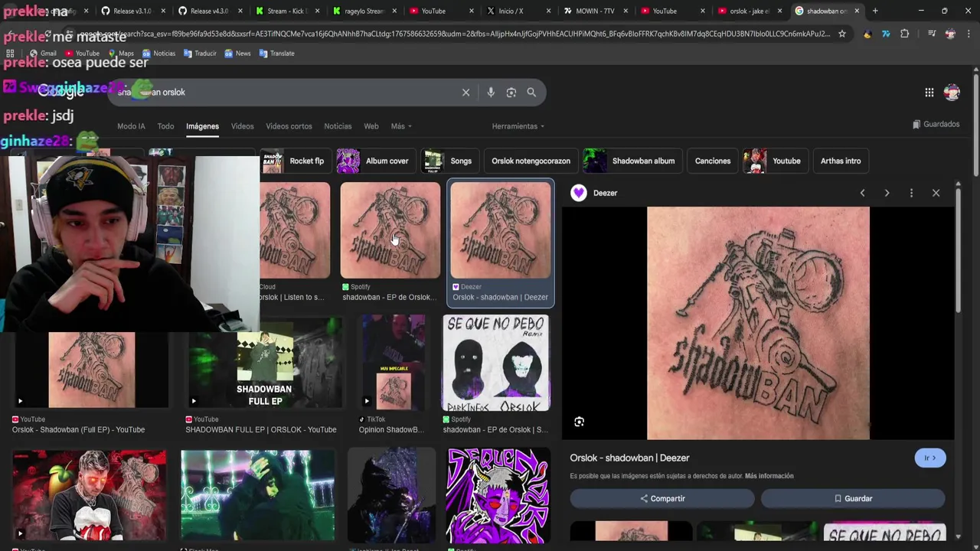Start voice search with the microphone icon

[x=491, y=93]
